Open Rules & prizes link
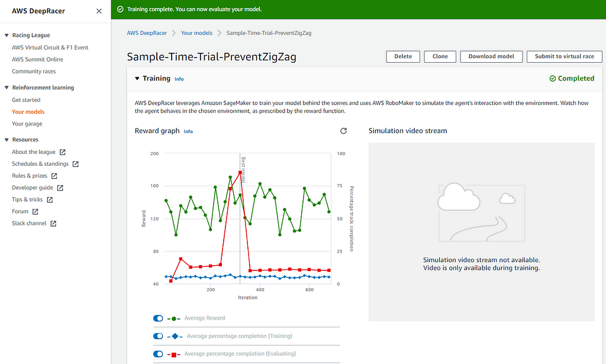606x364 pixels. point(30,176)
